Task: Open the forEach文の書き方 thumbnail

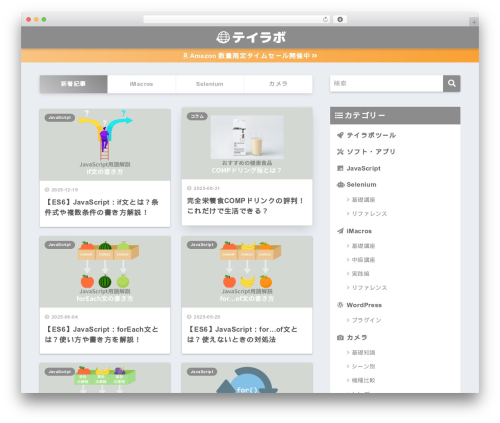Action: point(105,272)
